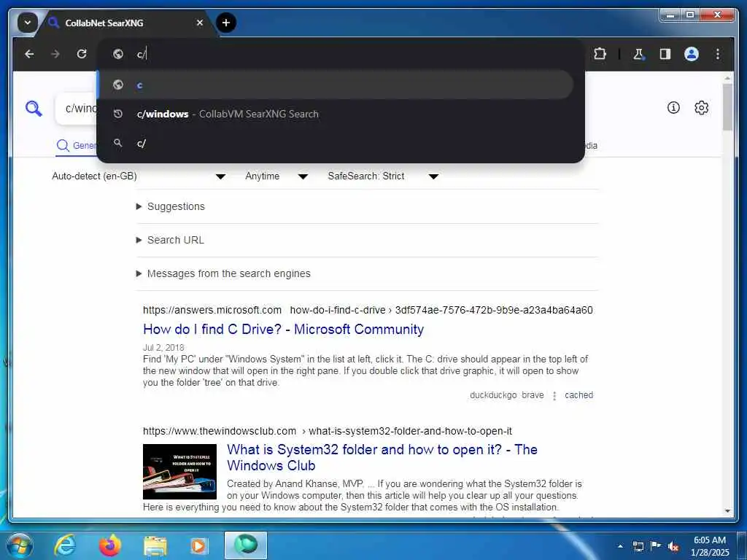
Task: Toggle the browser side panel
Action: click(665, 54)
